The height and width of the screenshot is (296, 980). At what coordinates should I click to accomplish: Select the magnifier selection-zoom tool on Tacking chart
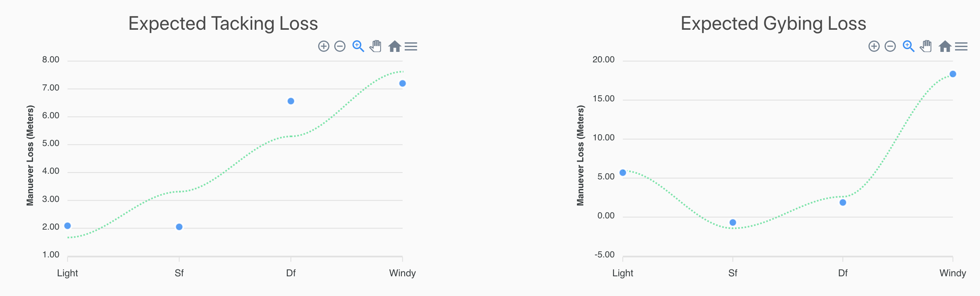coord(358,46)
